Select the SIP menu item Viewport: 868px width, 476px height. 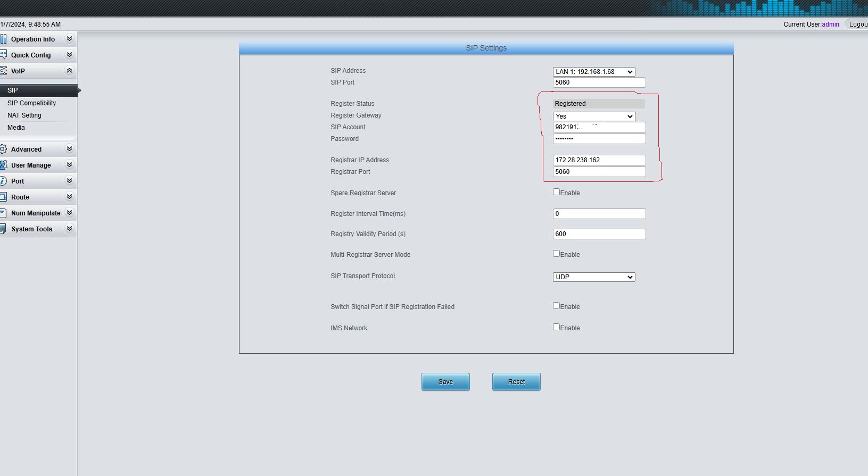(x=39, y=90)
